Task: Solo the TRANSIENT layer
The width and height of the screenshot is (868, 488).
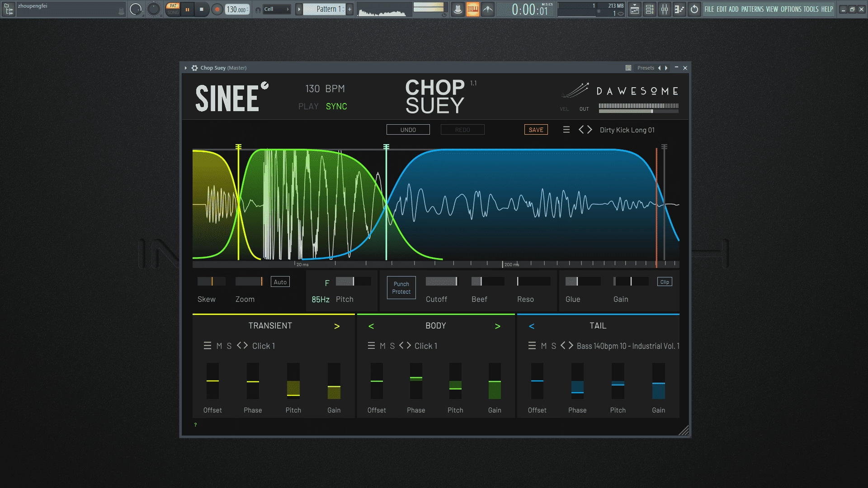Action: click(x=229, y=346)
